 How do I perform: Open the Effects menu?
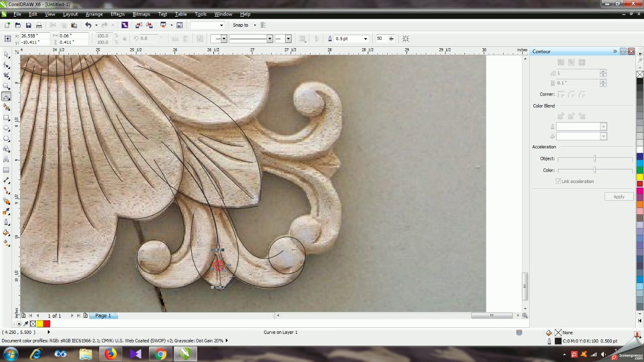click(x=118, y=14)
